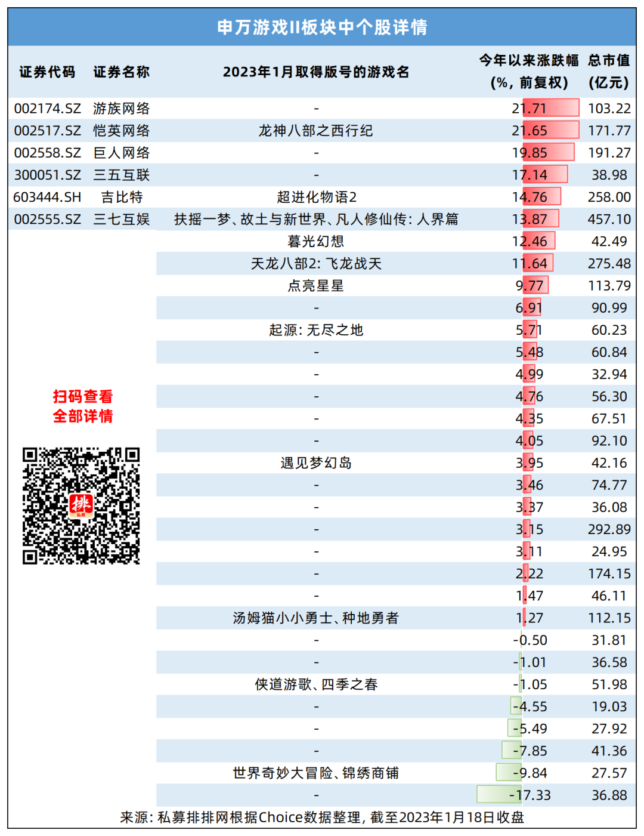
Task: Select market cap value 191.27
Action: coord(609,153)
